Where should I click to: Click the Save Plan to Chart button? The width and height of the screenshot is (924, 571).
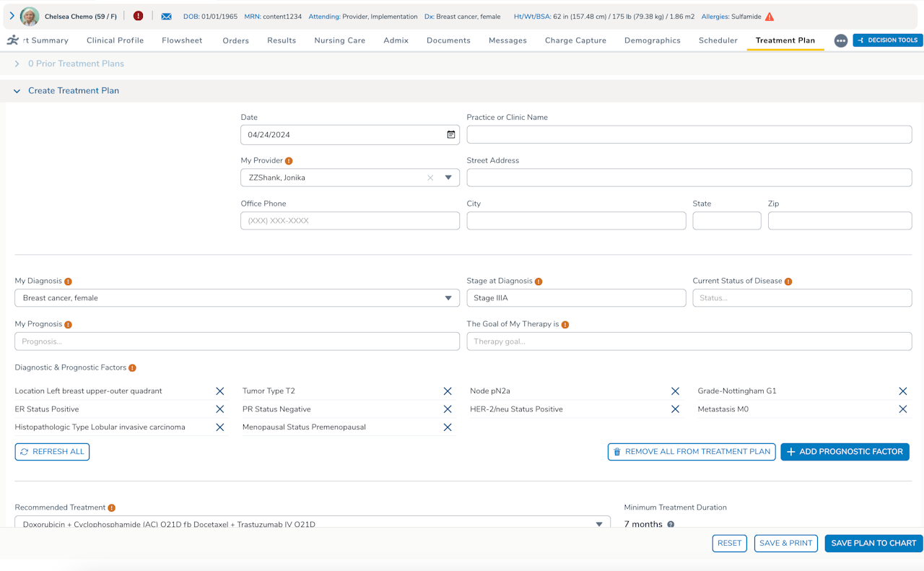point(873,544)
